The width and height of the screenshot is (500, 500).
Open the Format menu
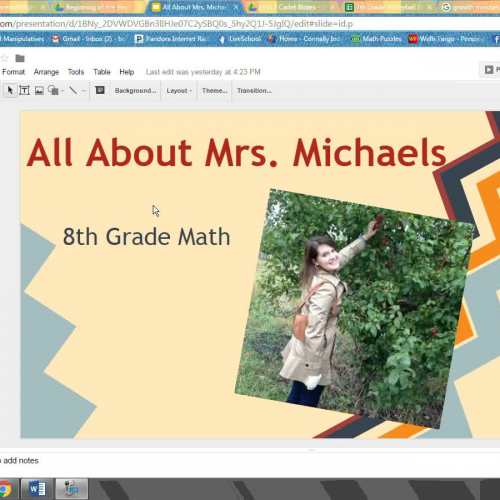coord(13,72)
